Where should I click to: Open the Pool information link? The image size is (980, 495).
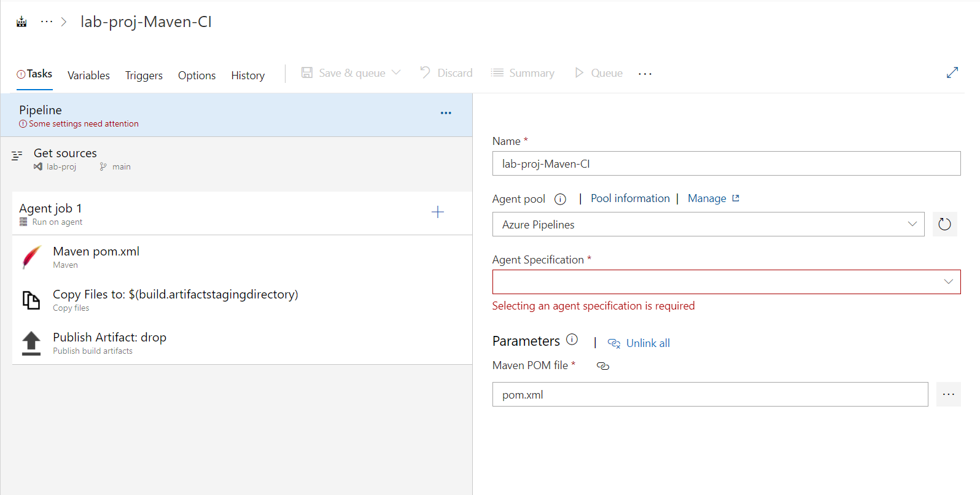pos(630,198)
